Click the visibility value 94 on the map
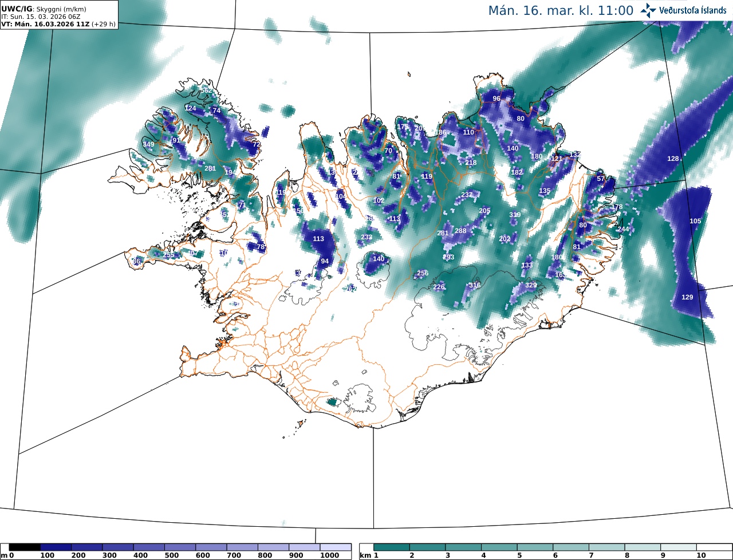Screen dimensions: 733x560 click(325, 261)
